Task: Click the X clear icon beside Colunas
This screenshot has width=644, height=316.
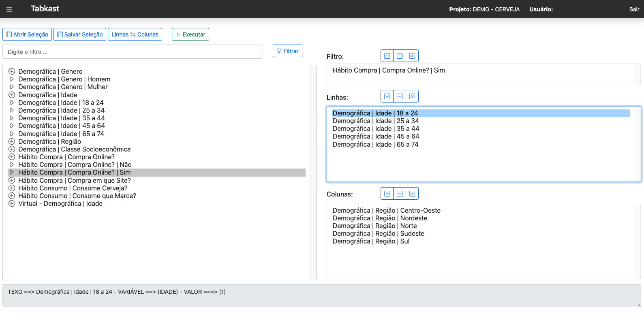Action: tap(412, 194)
